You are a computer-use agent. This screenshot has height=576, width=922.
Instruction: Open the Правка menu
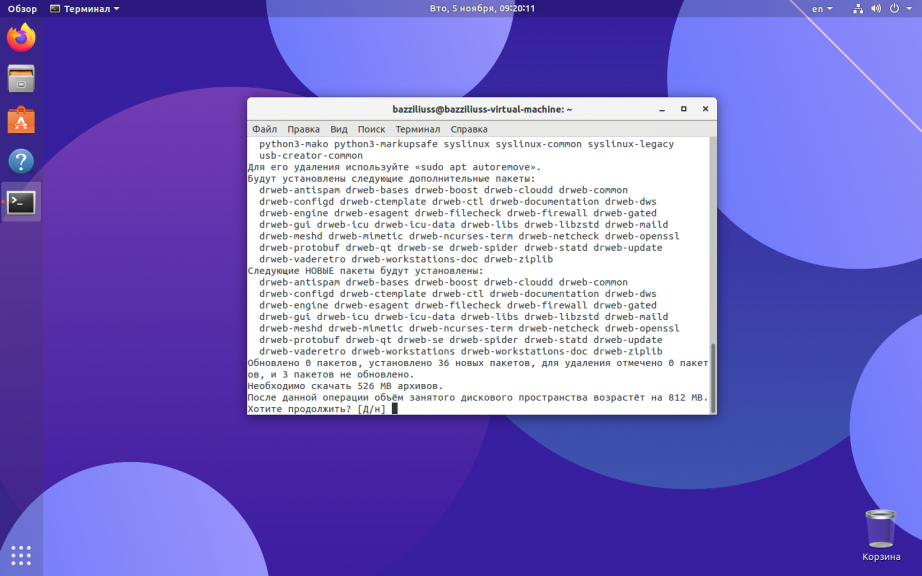point(303,129)
